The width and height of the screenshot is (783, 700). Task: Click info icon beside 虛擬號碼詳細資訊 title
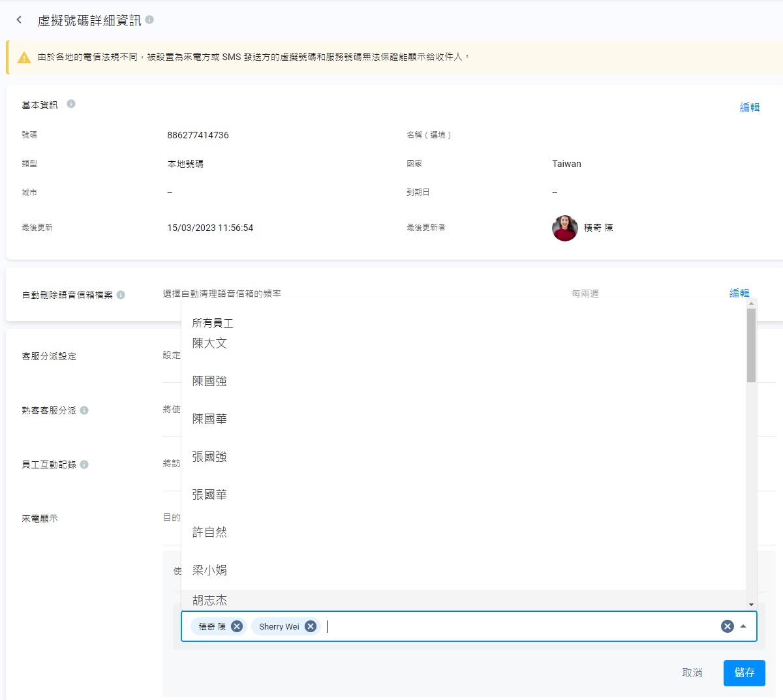pyautogui.click(x=149, y=20)
